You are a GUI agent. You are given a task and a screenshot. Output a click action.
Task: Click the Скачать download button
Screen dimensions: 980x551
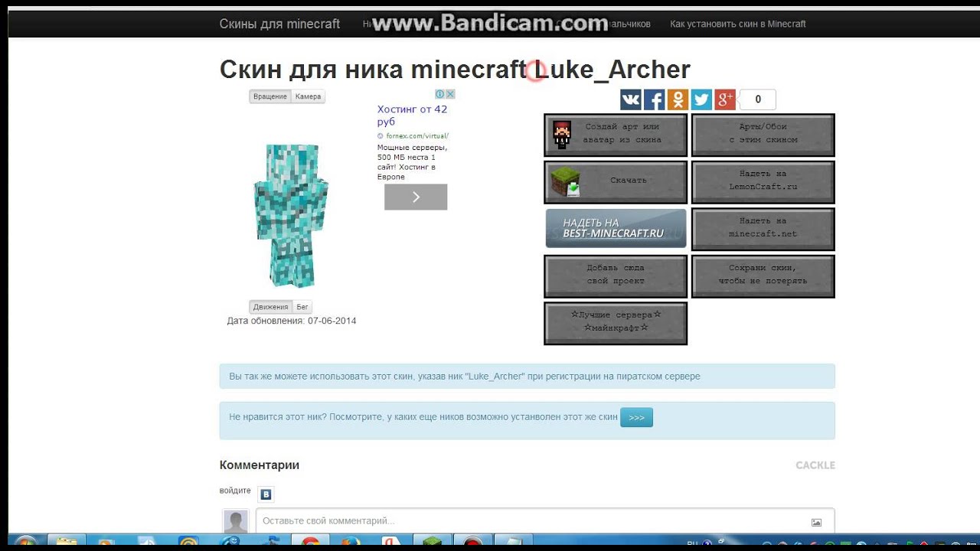[x=616, y=181]
